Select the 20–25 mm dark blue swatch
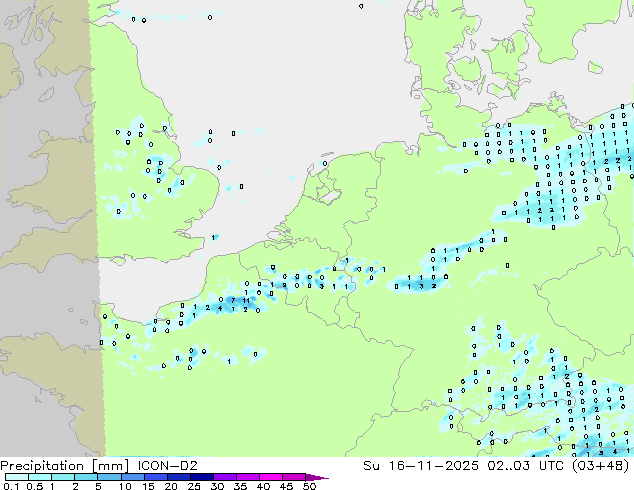The width and height of the screenshot is (634, 490). click(x=179, y=477)
